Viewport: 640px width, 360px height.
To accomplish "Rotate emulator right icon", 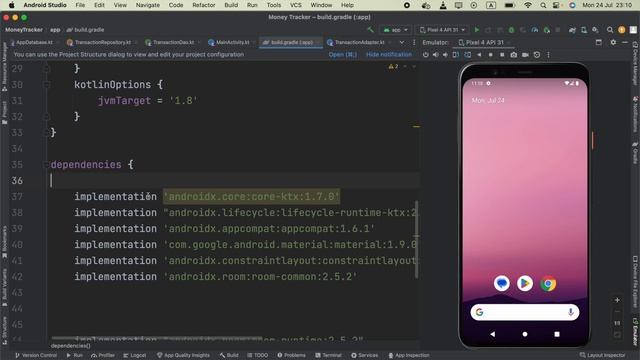I will point(467,55).
